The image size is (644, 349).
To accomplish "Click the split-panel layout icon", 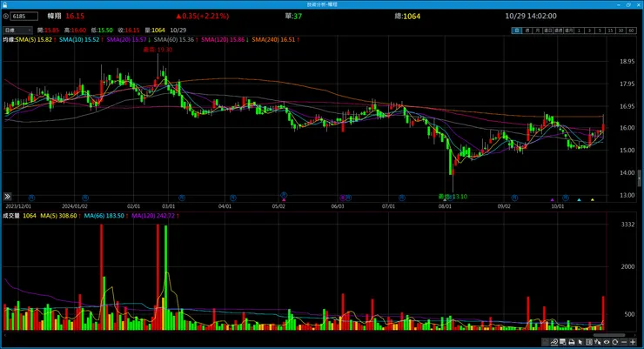I will pyautogui.click(x=589, y=342).
